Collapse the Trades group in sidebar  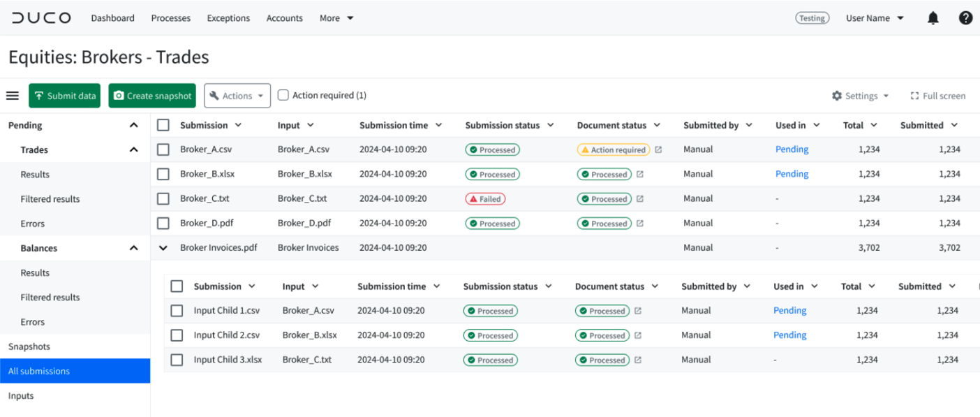134,149
